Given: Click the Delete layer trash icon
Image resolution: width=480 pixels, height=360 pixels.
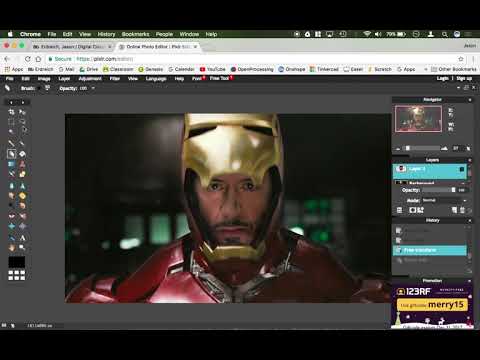Looking at the screenshot, I should (x=462, y=210).
